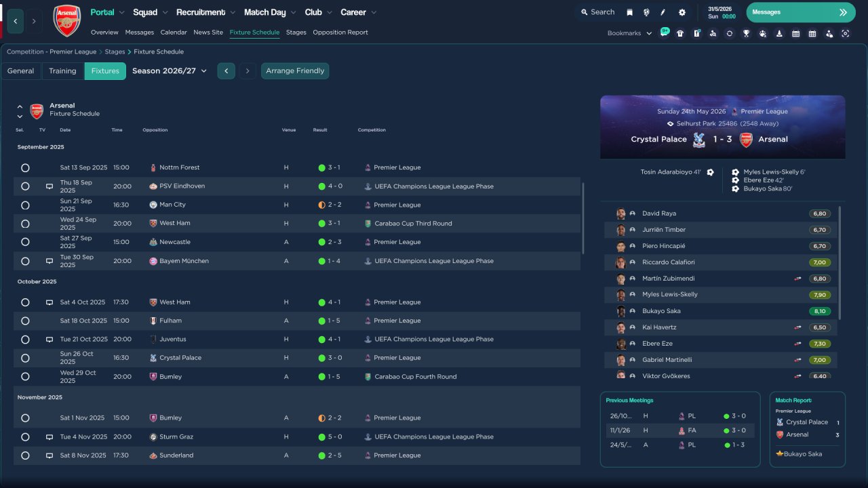Screen dimensions: 868x488
Task: Collapse the Arsenal fixture schedule up arrow
Action: [x=20, y=106]
